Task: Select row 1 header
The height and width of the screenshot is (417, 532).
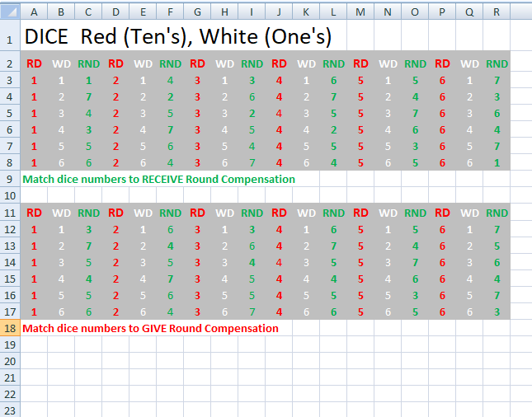Action: coord(10,38)
